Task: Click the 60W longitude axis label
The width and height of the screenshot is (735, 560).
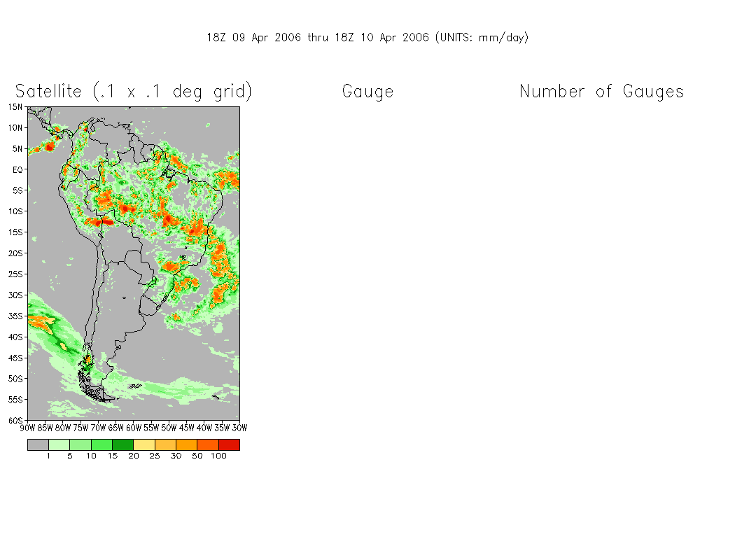Action: (x=134, y=428)
